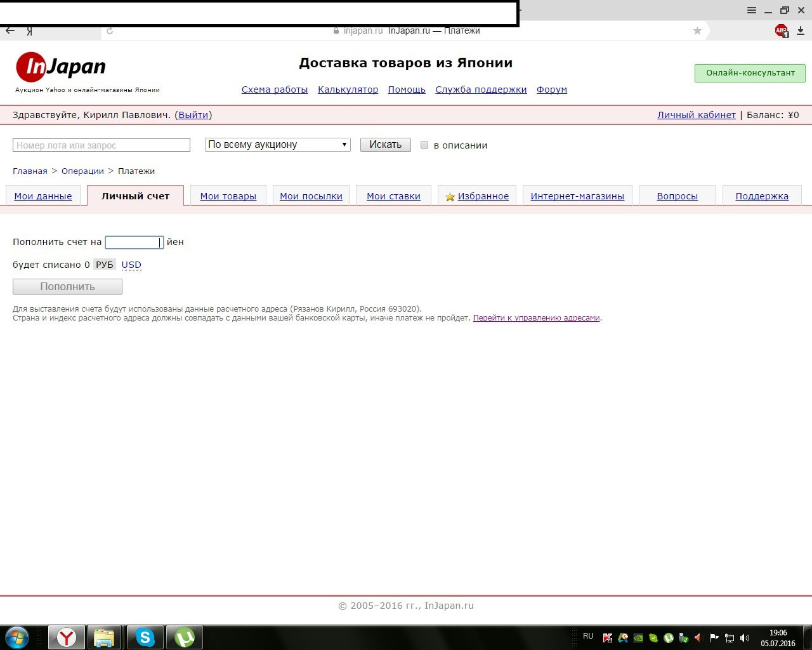
Task: Click the uTorrent tray icon
Action: [x=669, y=638]
